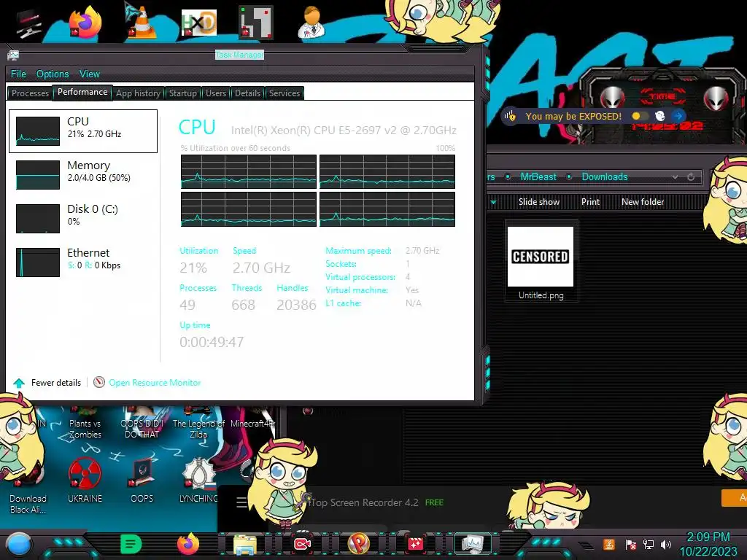The image size is (747, 560).
Task: Click the 2:09 PM taskbar clock
Action: pos(708,537)
